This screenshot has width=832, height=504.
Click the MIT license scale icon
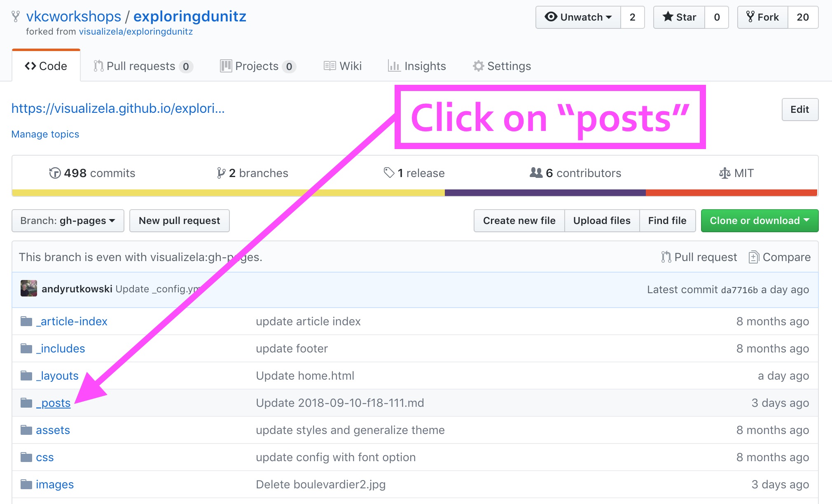[x=724, y=173]
